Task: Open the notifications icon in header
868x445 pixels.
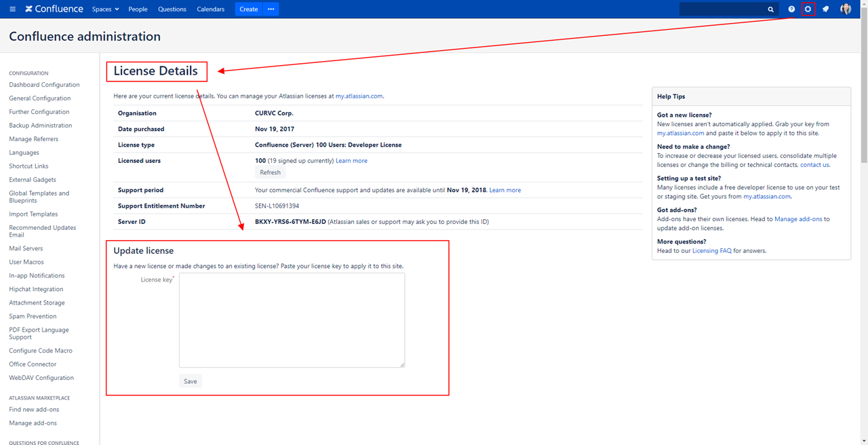Action: pos(825,9)
